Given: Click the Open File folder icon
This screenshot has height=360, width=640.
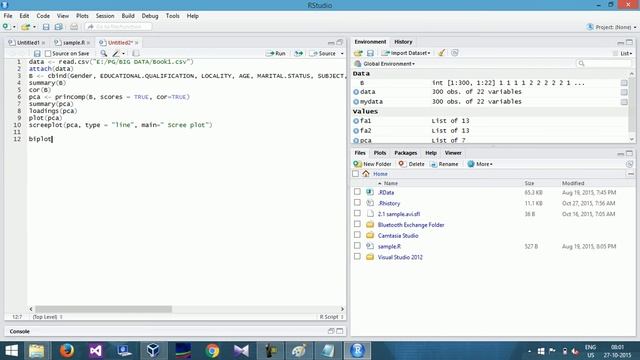Looking at the screenshot, I should click(x=25, y=27).
